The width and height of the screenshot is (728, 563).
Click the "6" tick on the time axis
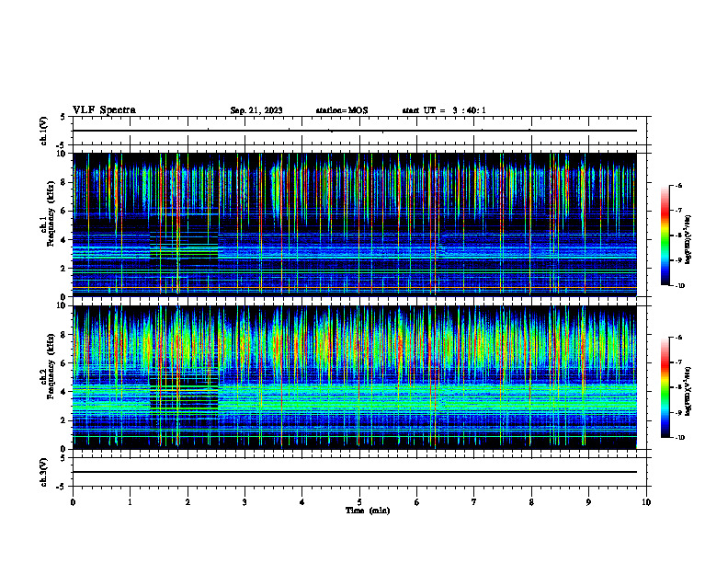417,502
